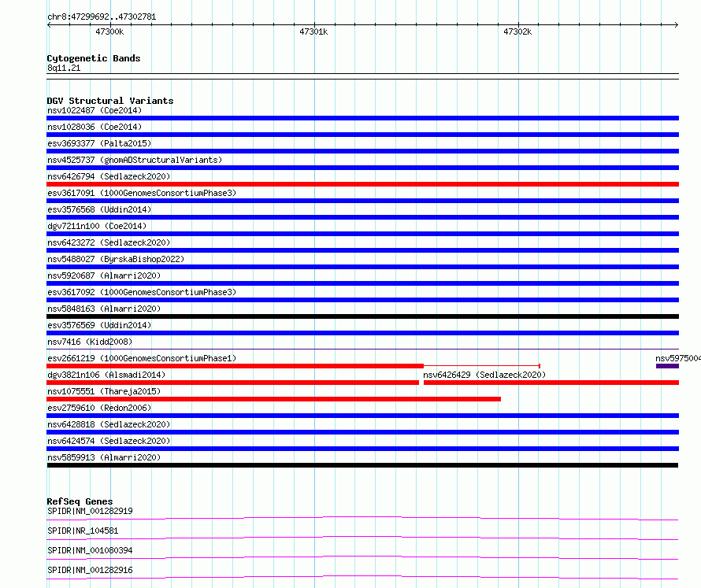This screenshot has width=701, height=588.
Task: Open variant esv3693377 (Palta2015)
Action: [99, 143]
